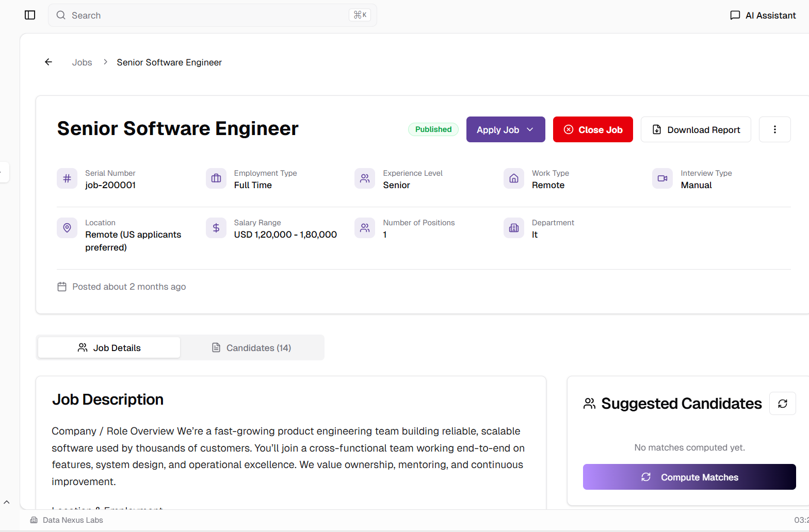
Task: Click the Serial Number hash icon
Action: 67,178
